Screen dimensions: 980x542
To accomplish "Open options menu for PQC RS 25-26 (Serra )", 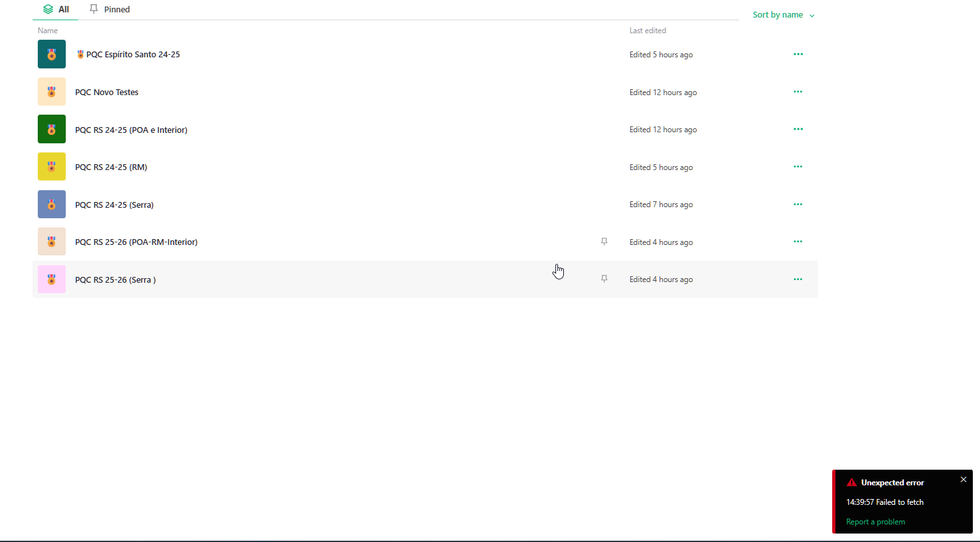I will [798, 279].
